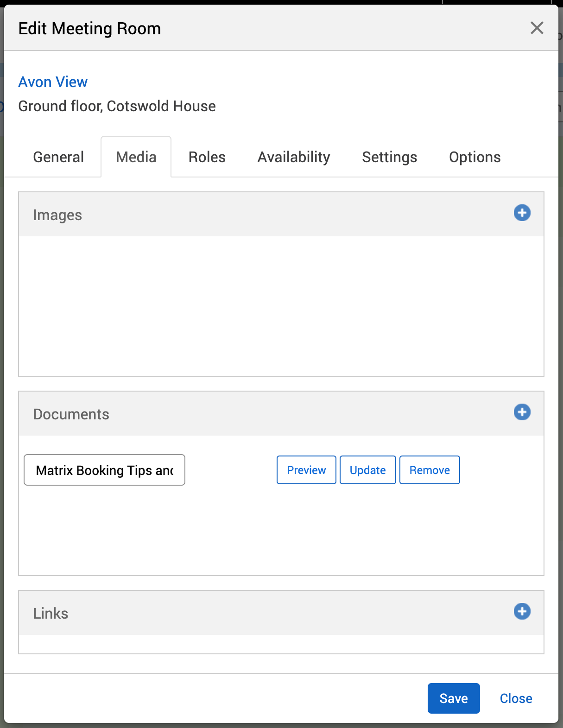The height and width of the screenshot is (728, 563).
Task: Click the Images section header
Action: pos(57,215)
